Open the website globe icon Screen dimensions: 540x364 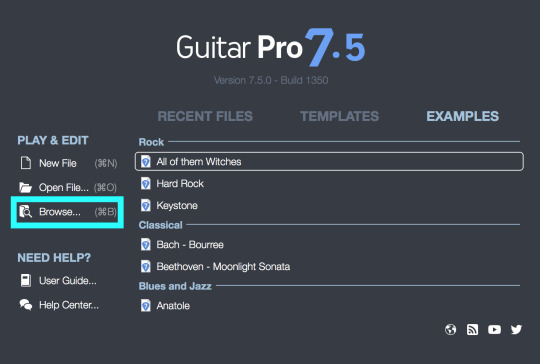click(450, 330)
